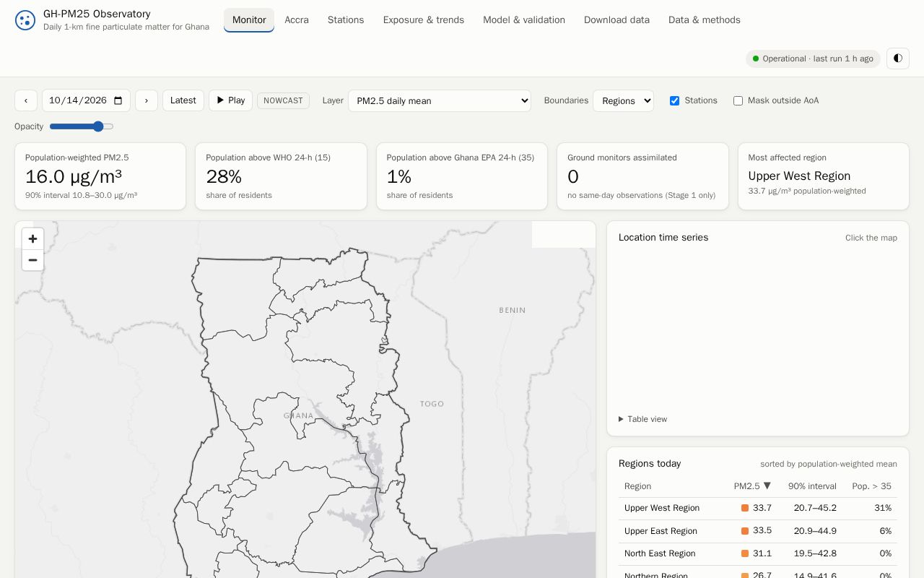Adjust the Opacity slider
Screen dimensions: 924x578
click(82, 126)
